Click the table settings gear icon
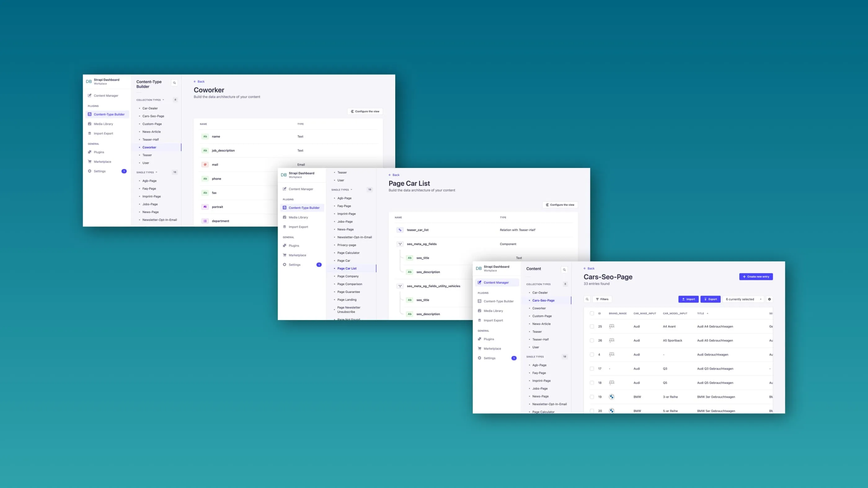This screenshot has height=488, width=868. (769, 299)
